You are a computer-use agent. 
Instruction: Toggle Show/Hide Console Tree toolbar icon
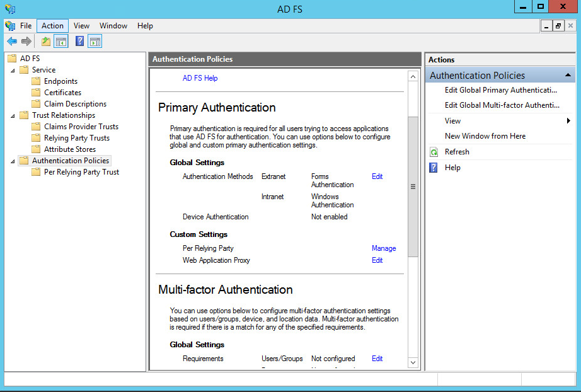[x=61, y=41]
